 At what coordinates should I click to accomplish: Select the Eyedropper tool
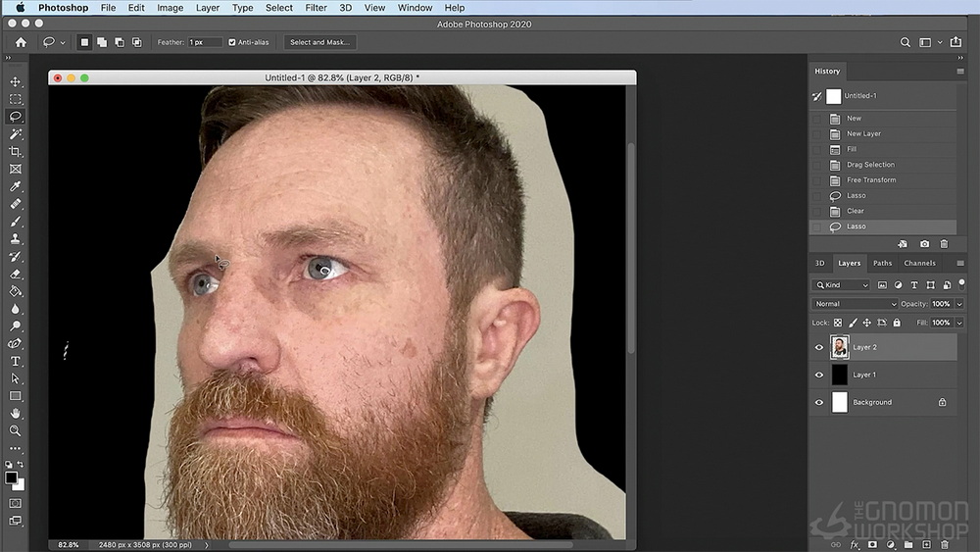15,186
